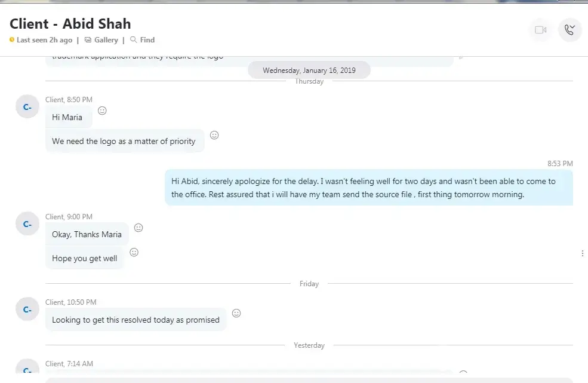
Task: Open client avatar next to 8:50 PM message
Action: [x=27, y=106]
